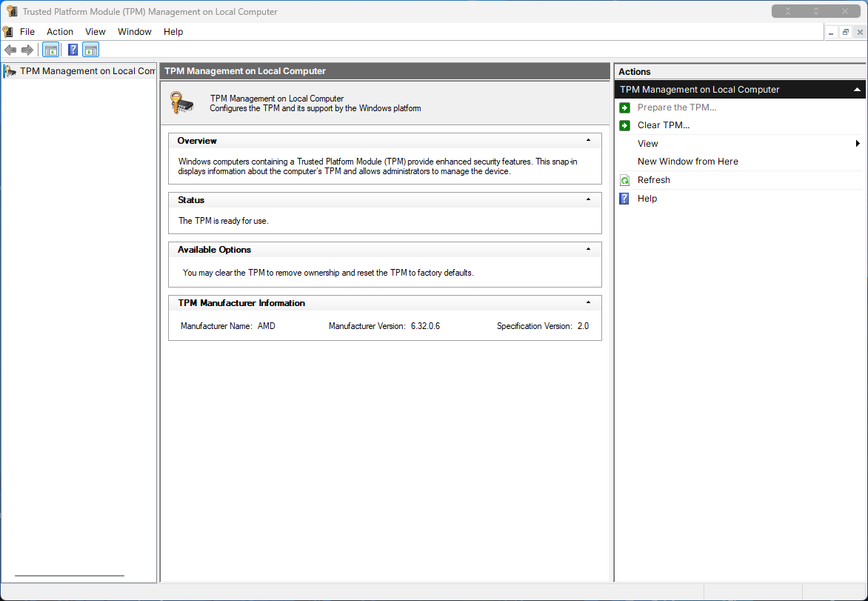Click the TPM console icon beside File menu
868x601 pixels.
click(x=7, y=32)
